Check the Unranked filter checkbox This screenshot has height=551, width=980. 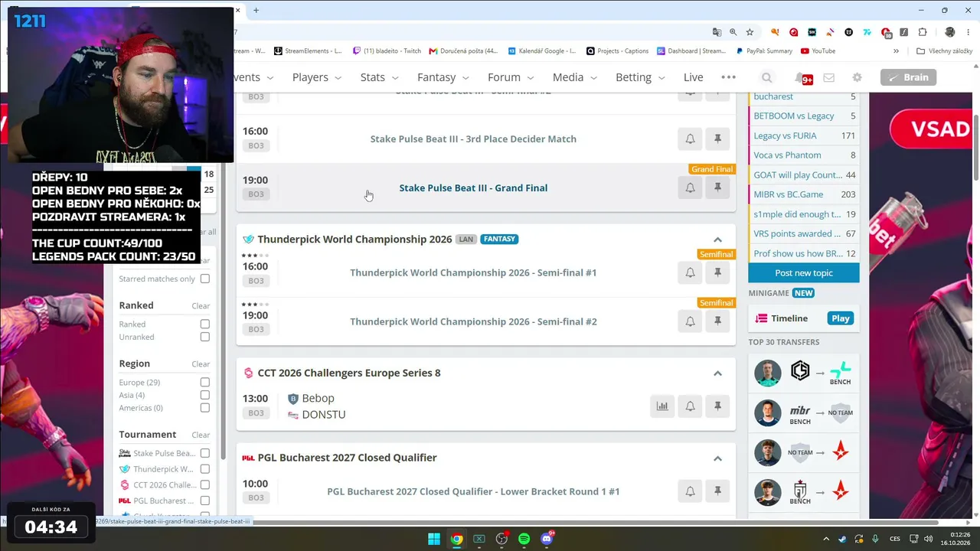pos(204,337)
